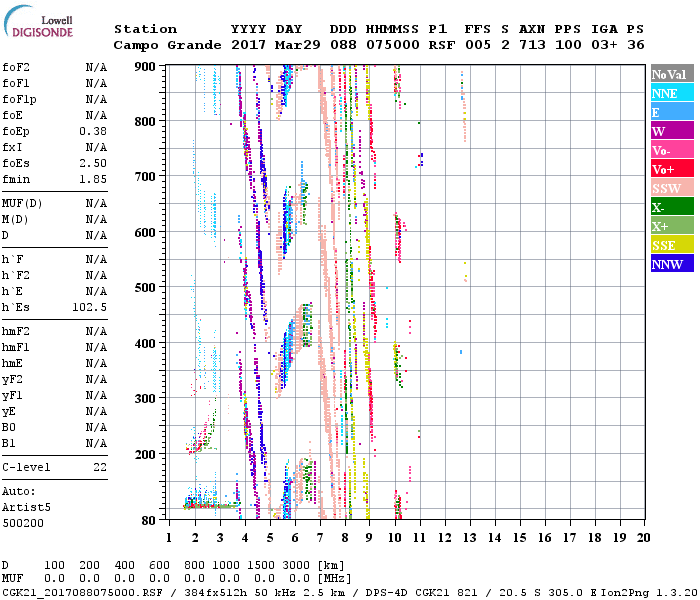Click the fmin value '1.85'
This screenshot has height=600, width=700.
(93, 179)
